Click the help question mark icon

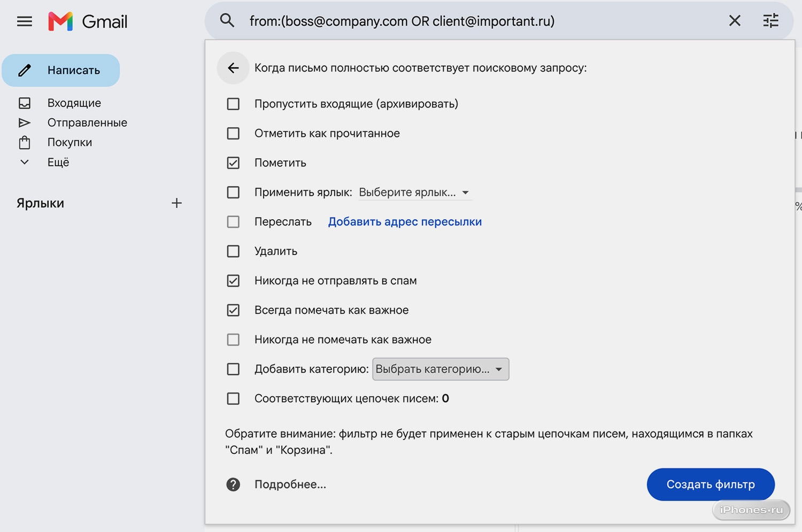(x=233, y=484)
